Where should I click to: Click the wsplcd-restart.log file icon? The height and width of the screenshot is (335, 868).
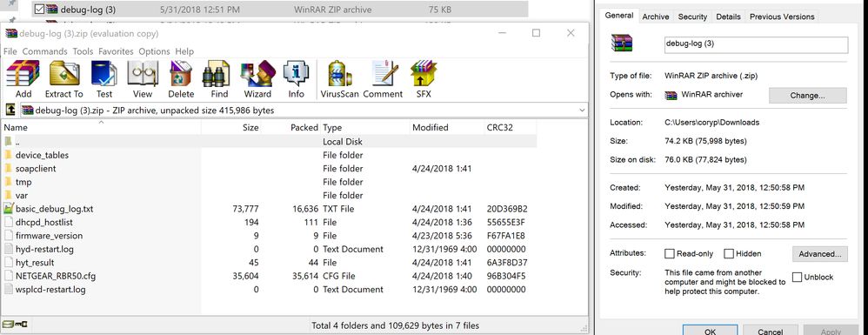tap(8, 289)
